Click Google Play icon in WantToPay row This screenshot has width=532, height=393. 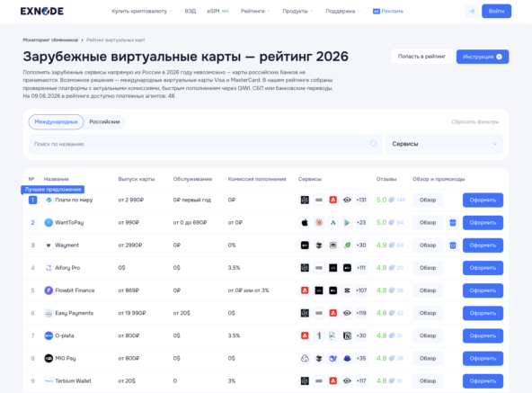click(347, 222)
